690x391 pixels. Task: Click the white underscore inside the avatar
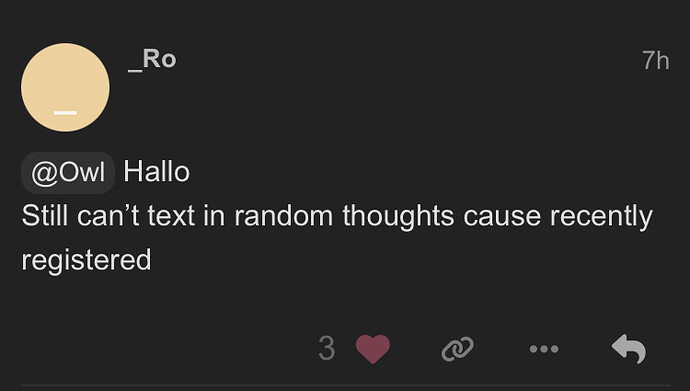coord(65,113)
